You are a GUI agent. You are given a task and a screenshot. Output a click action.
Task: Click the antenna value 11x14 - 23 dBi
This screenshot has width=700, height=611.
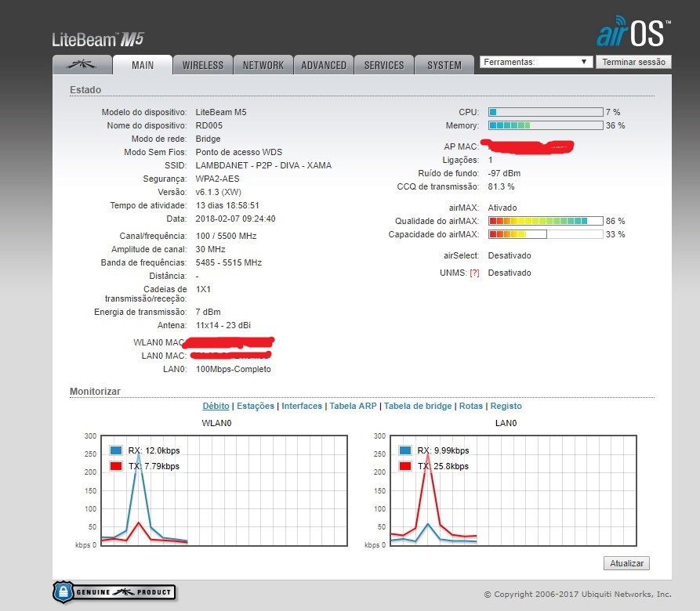223,325
